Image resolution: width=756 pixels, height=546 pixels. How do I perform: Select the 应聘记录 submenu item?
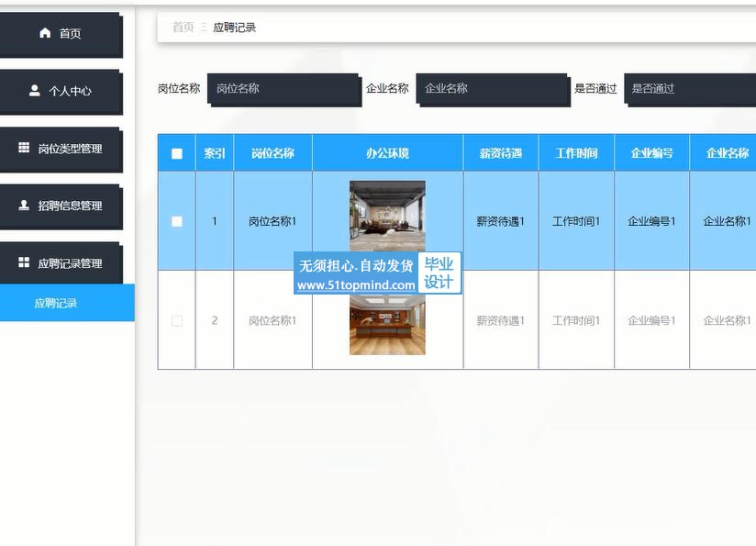pos(67,303)
